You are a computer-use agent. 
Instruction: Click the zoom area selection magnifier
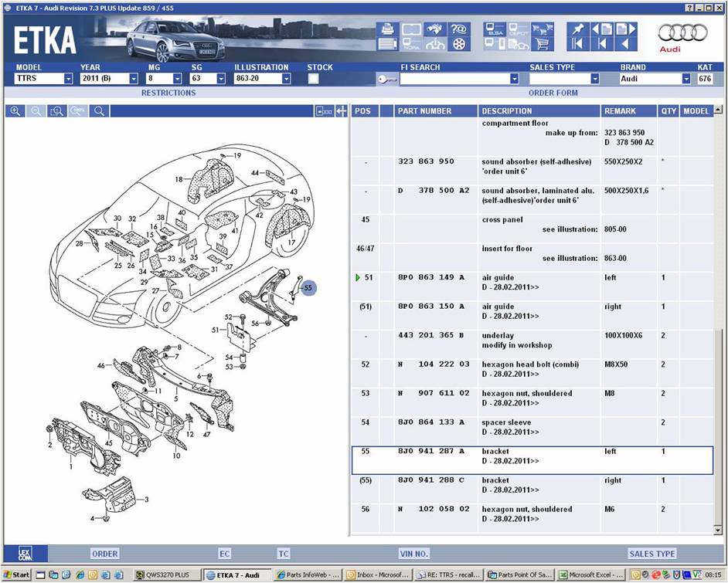click(x=57, y=111)
